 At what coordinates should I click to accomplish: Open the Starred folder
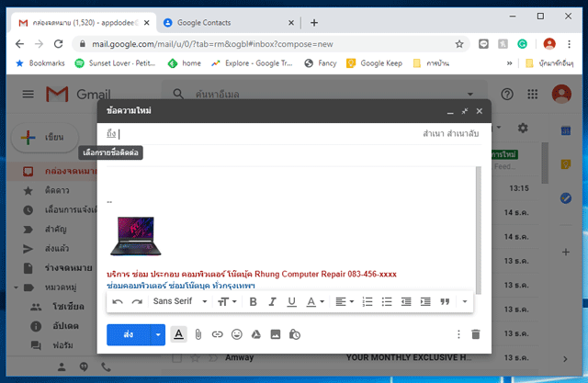pos(52,191)
